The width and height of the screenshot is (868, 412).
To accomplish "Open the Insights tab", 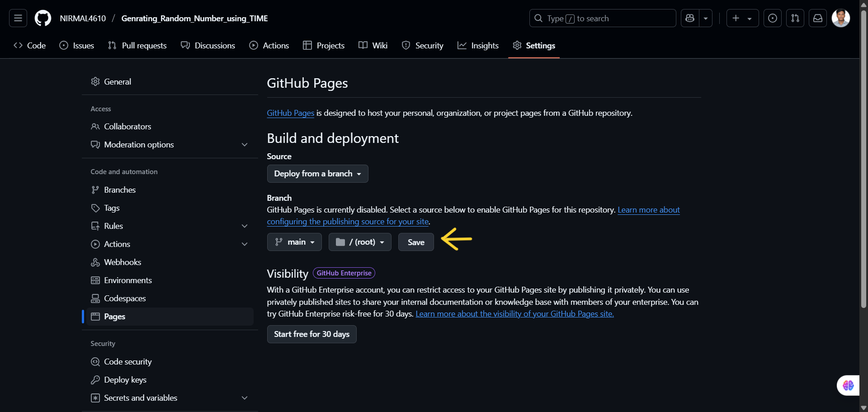I will [x=478, y=45].
